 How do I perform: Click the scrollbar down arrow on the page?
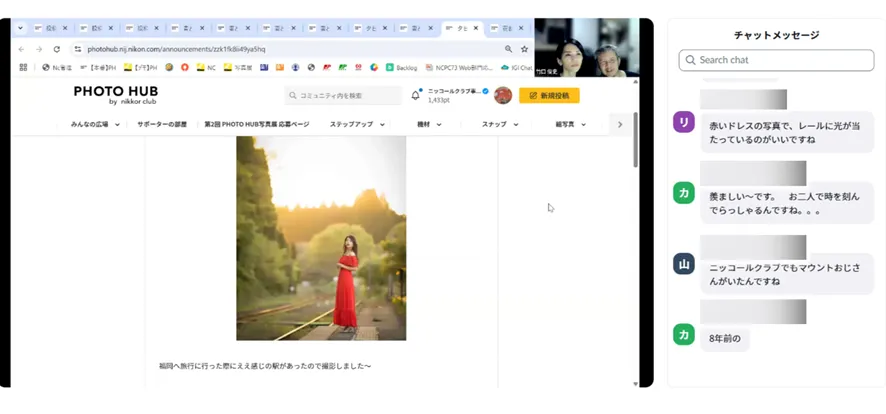point(635,384)
